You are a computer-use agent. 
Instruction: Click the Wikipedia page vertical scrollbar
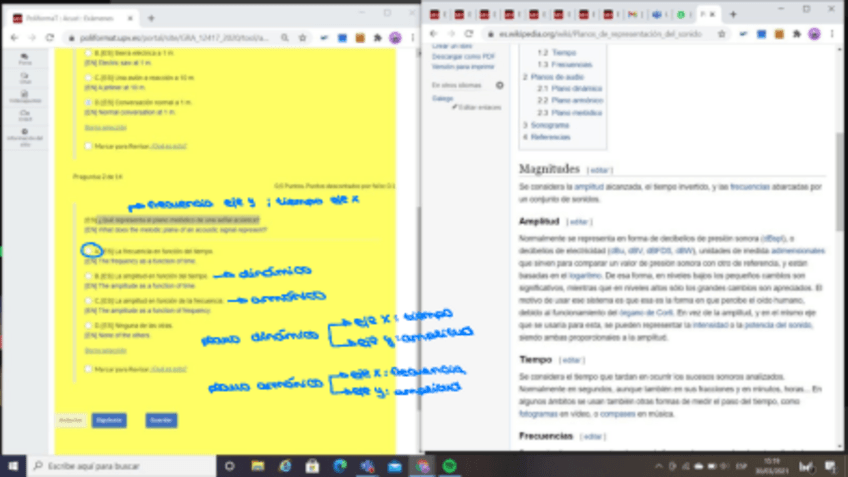pos(839,181)
